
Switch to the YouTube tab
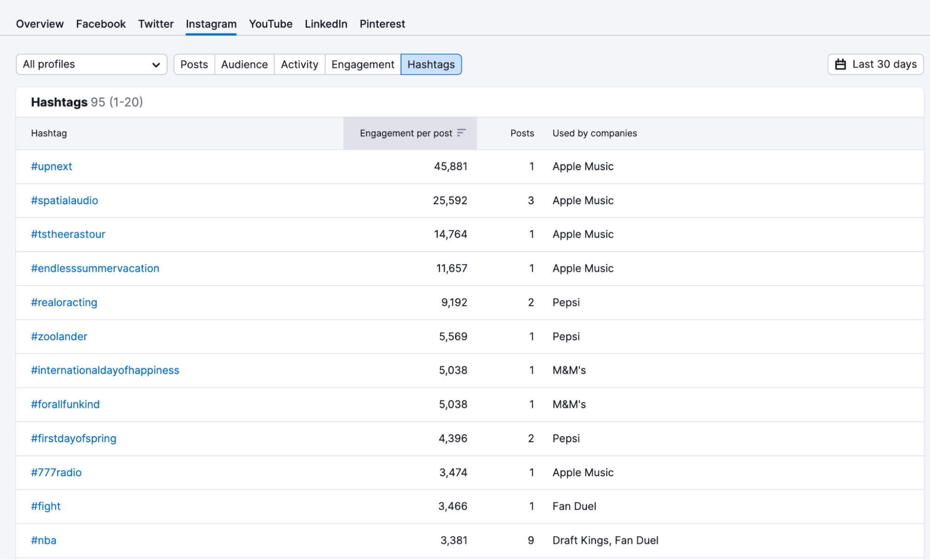(x=270, y=24)
